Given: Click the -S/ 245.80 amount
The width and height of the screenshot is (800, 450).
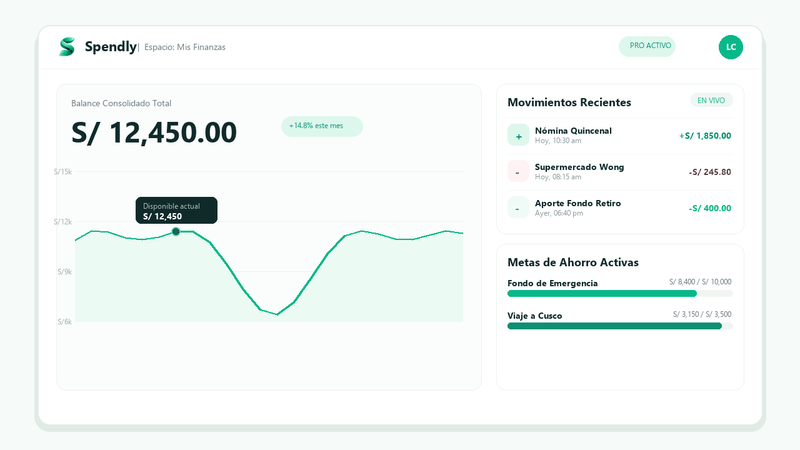Looking at the screenshot, I should (710, 172).
